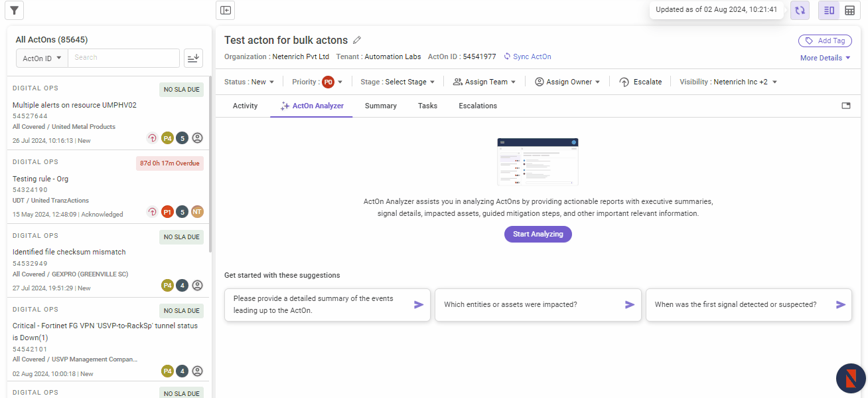This screenshot has width=868, height=398.
Task: Open the filter funnel icon
Action: coord(15,11)
